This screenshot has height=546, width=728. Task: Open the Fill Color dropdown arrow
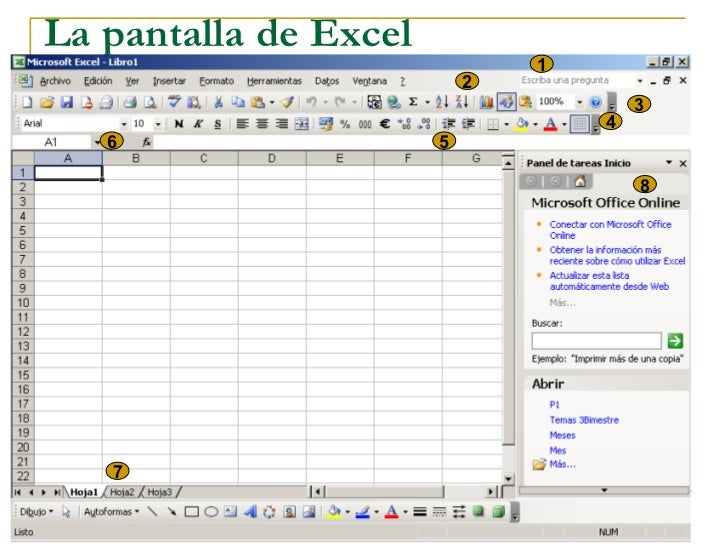pyautogui.click(x=535, y=124)
